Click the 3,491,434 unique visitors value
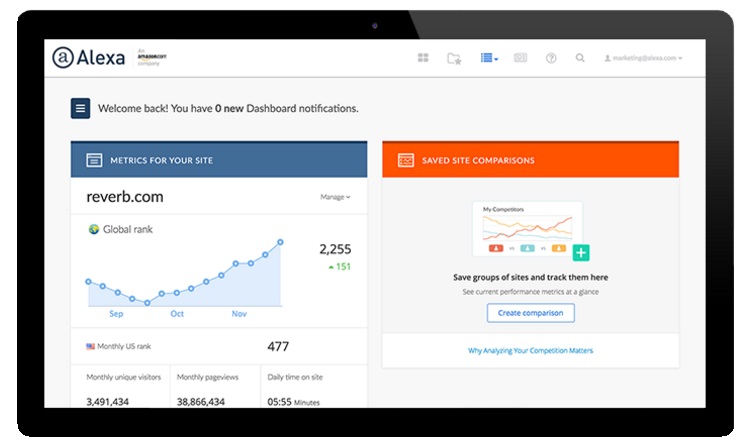The height and width of the screenshot is (448, 751). 108,402
